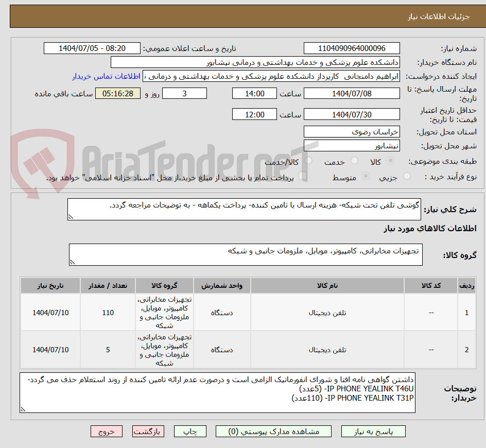Grab resize handle of شرح کلی نیاز box

coord(71,217)
